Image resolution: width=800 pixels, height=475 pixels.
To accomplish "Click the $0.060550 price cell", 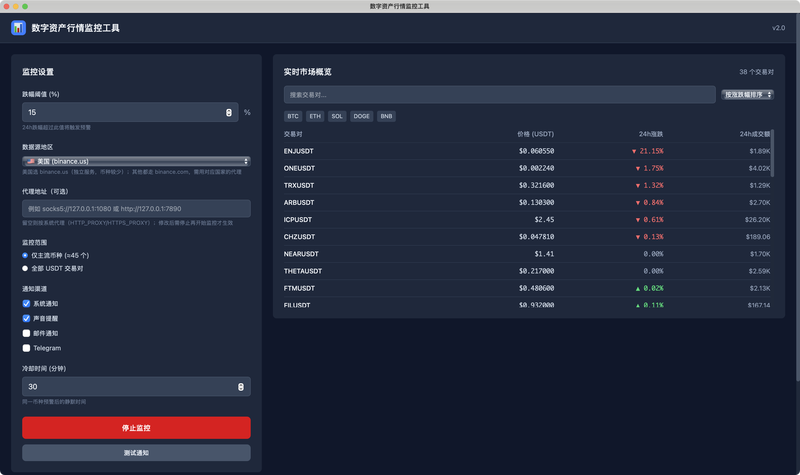I will click(x=536, y=151).
